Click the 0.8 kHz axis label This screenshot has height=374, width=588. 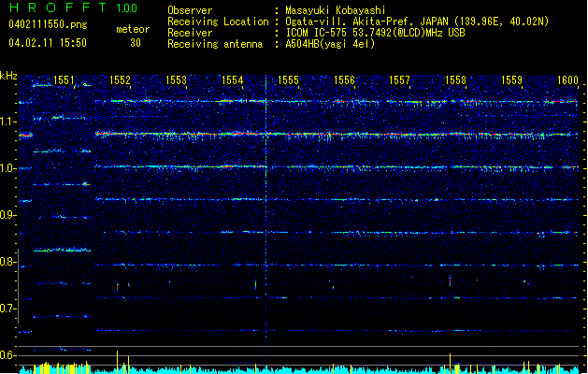[7, 262]
